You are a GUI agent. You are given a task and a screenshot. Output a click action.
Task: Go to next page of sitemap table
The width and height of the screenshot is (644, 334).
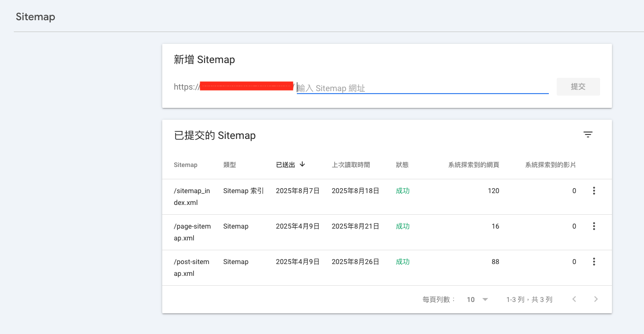coord(596,299)
